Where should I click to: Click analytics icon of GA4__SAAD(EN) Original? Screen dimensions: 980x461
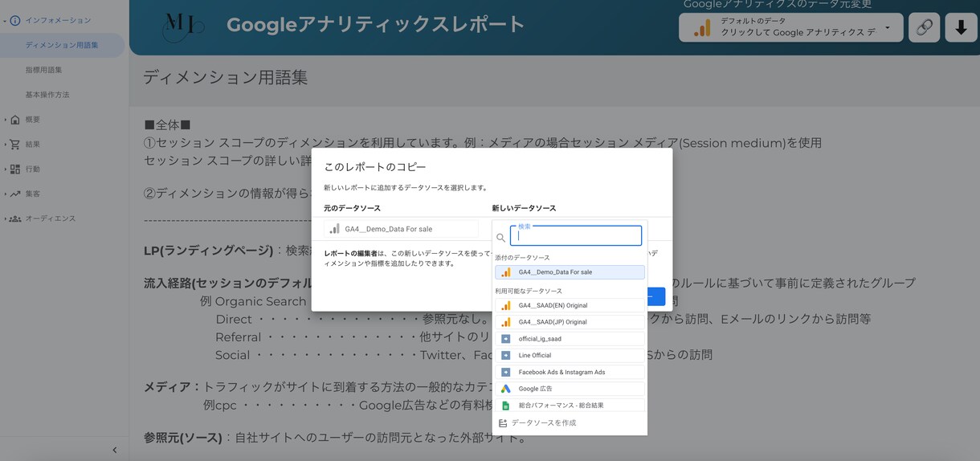tap(505, 305)
